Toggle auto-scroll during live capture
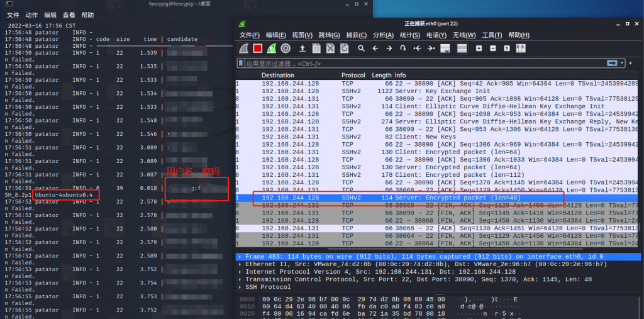 (x=445, y=48)
